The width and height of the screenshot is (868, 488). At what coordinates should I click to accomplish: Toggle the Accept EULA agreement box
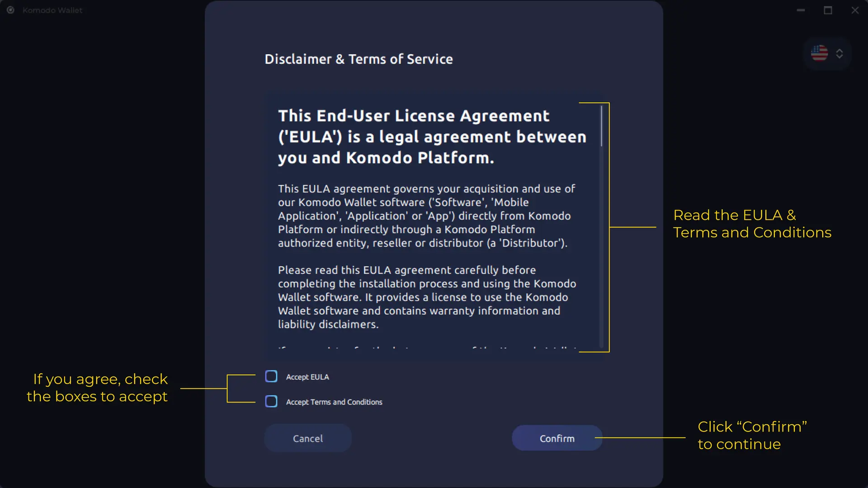pos(271,376)
